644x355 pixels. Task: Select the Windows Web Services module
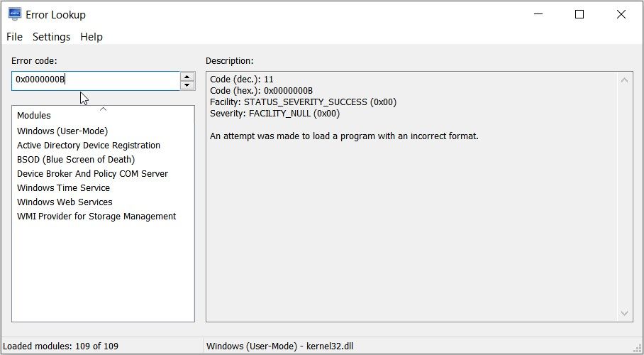click(x=65, y=202)
